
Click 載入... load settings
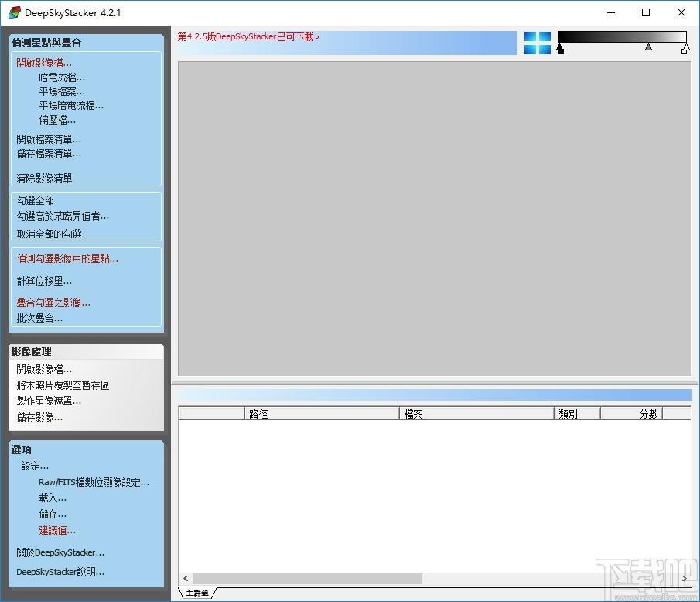(x=53, y=498)
